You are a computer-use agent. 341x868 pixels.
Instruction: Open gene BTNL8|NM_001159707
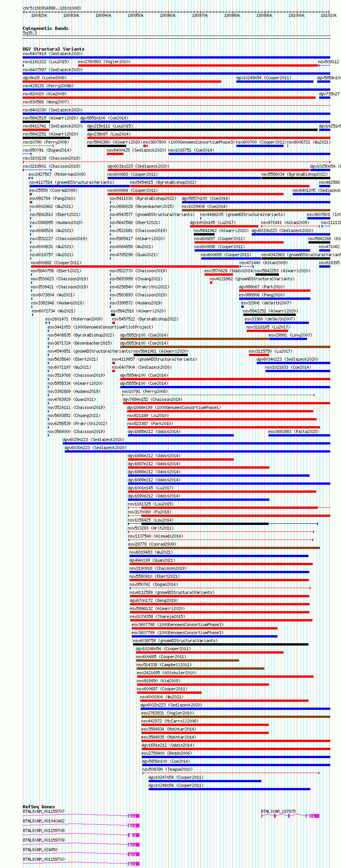pyautogui.click(x=44, y=811)
